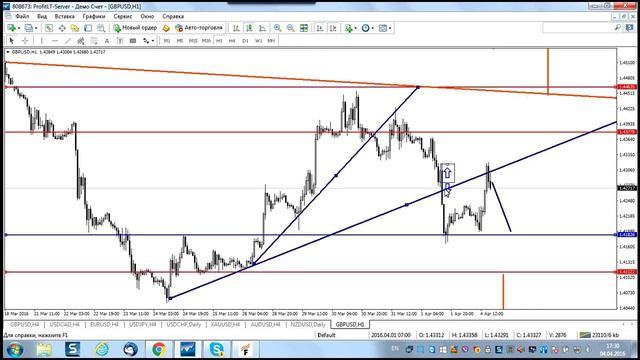Image resolution: width=640 pixels, height=360 pixels.
Task: Toggle the Market Watch window icon
Action: (x=49, y=28)
